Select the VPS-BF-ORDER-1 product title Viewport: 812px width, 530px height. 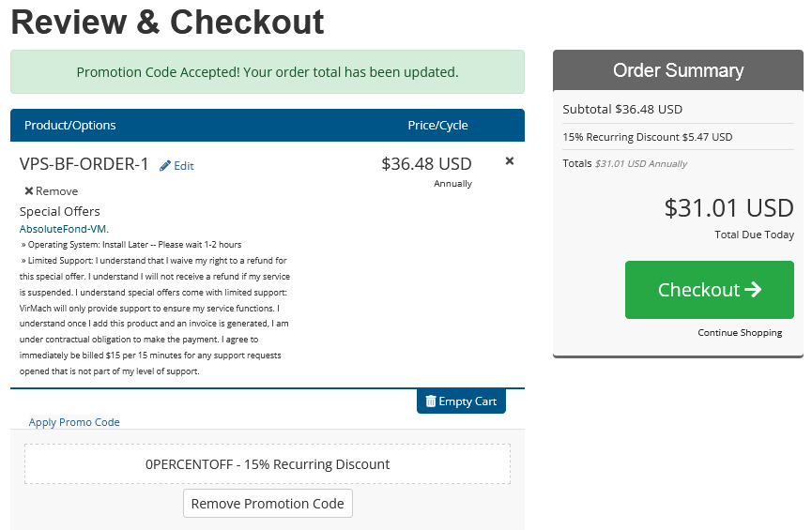tap(84, 164)
